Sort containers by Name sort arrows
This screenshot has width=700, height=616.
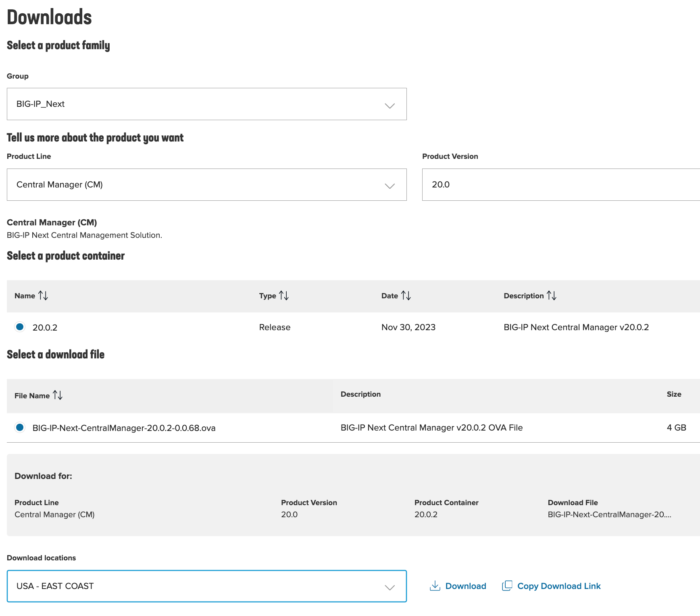(43, 296)
